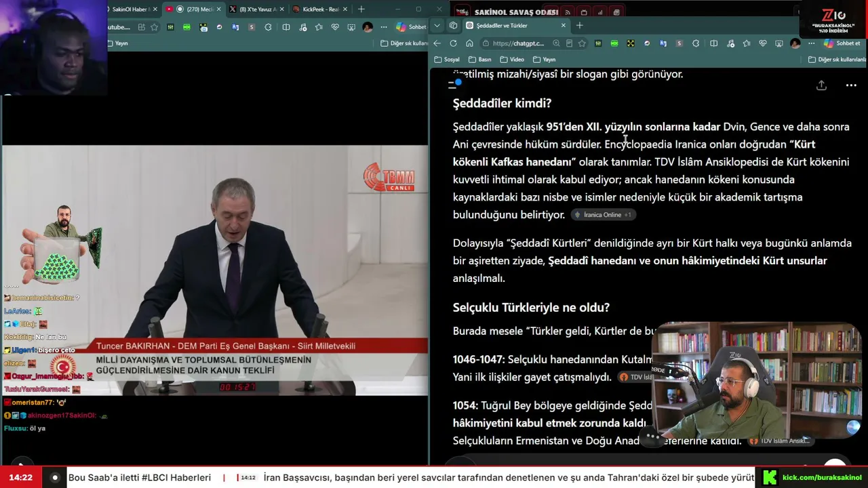Image resolution: width=868 pixels, height=488 pixels.
Task: Open the profile avatar in YouTube browser
Action: click(368, 27)
